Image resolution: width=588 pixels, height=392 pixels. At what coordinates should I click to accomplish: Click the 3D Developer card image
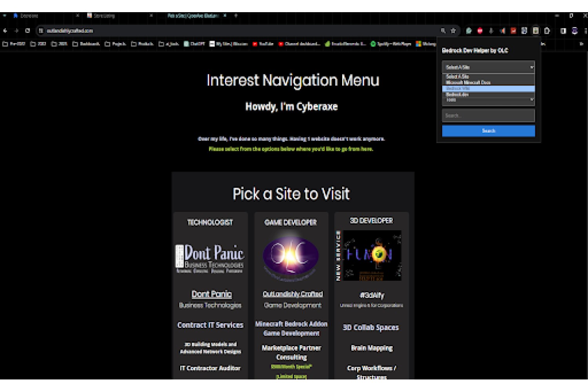pos(369,256)
